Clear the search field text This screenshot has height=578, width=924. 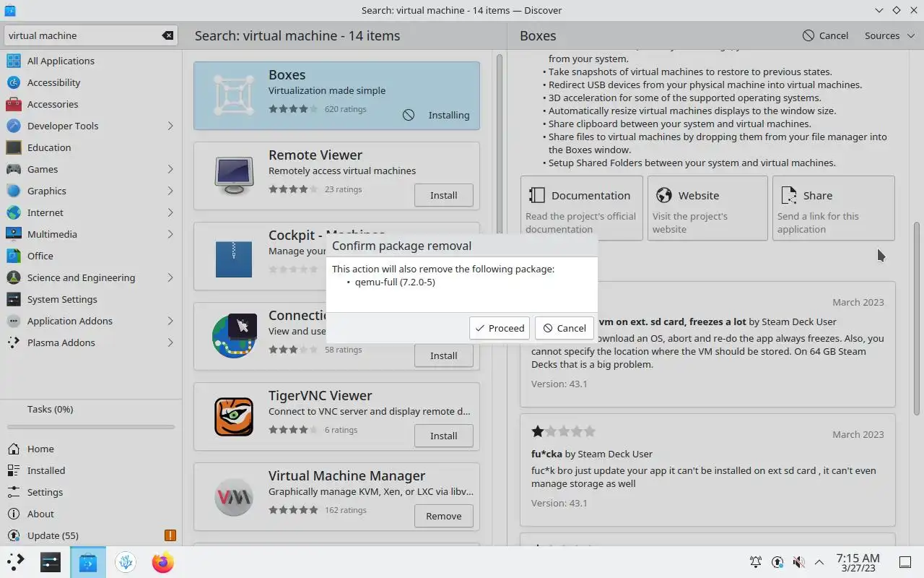167,35
